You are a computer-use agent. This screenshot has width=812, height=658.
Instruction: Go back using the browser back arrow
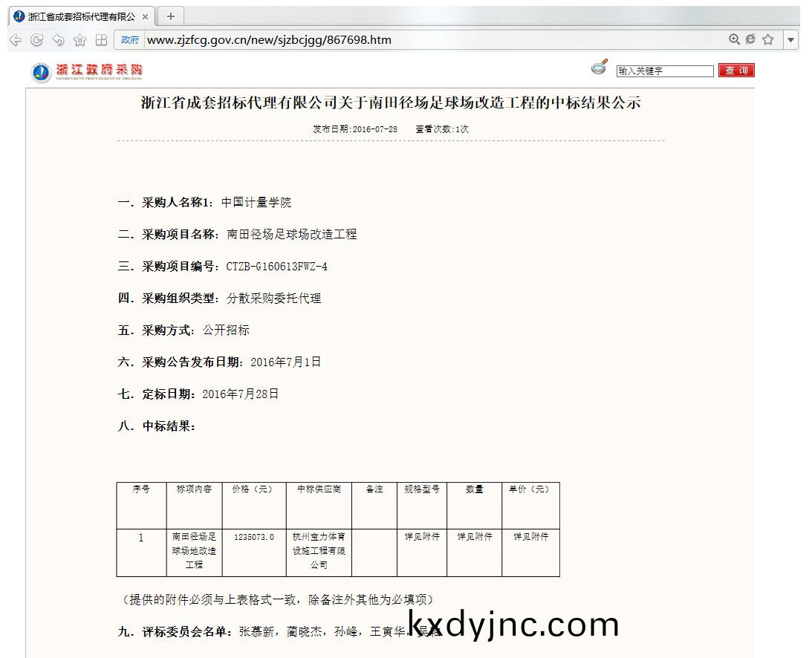click(16, 40)
